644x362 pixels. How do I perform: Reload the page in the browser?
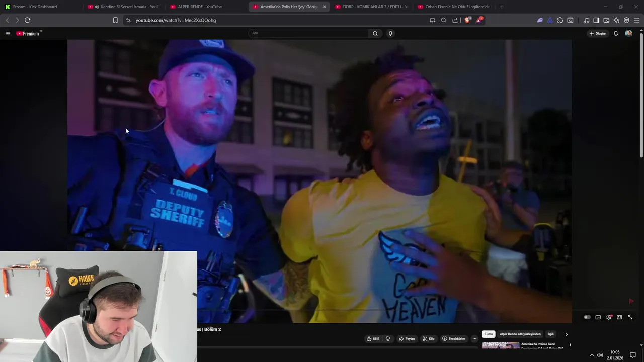tap(27, 20)
